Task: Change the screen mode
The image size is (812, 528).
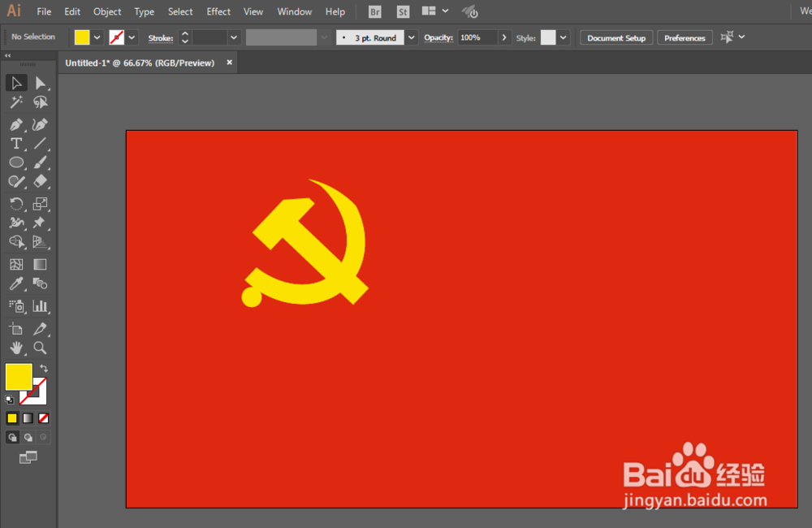Action: (28, 457)
